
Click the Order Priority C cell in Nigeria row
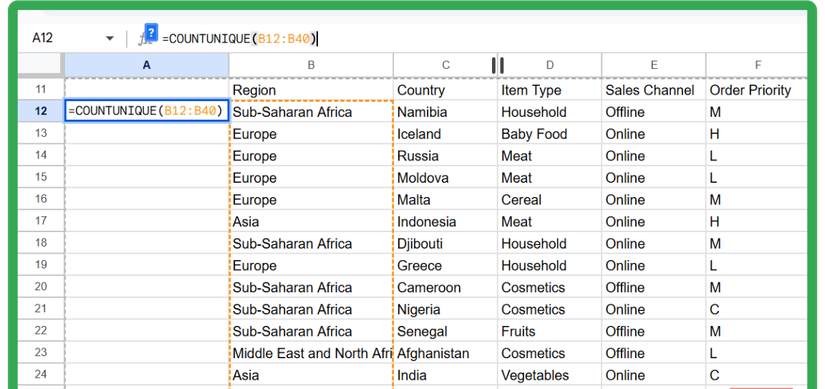tap(757, 309)
